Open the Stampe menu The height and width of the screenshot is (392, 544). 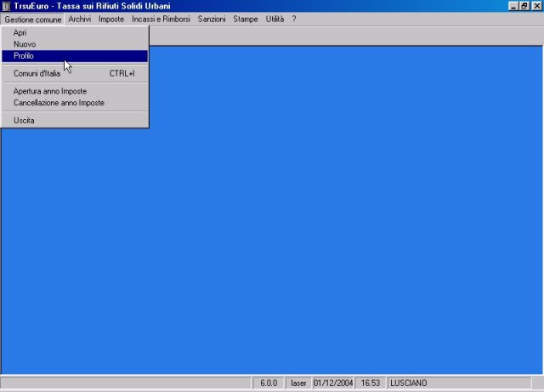pos(246,19)
